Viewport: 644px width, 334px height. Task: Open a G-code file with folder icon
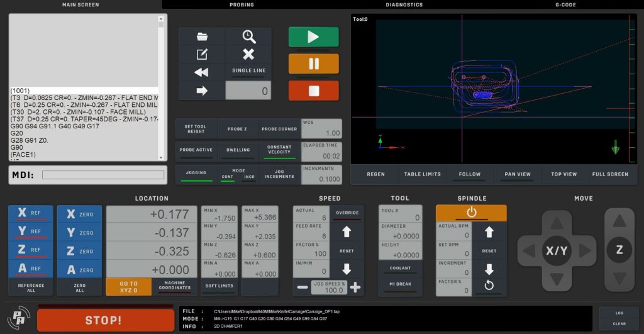click(202, 36)
